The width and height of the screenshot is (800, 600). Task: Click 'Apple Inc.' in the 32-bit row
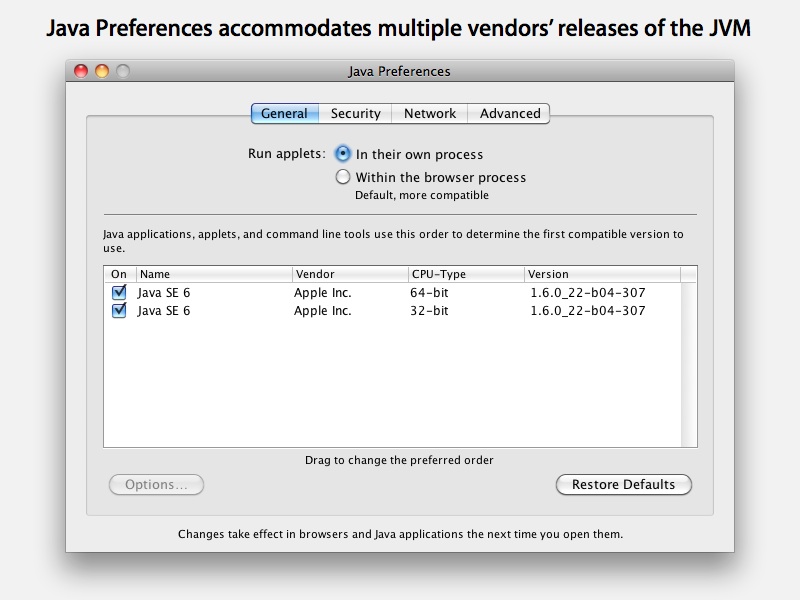(x=322, y=310)
